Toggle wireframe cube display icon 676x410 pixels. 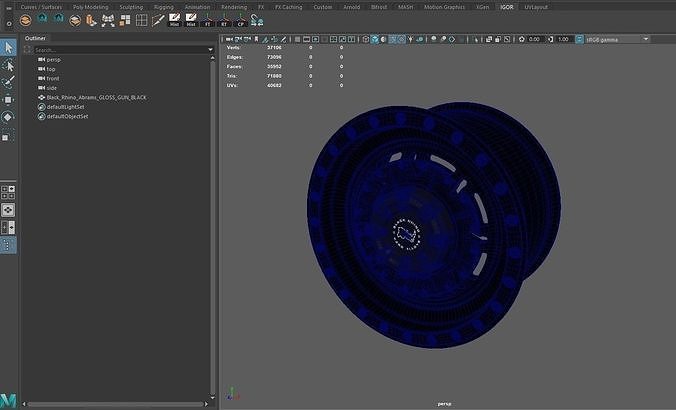366,39
